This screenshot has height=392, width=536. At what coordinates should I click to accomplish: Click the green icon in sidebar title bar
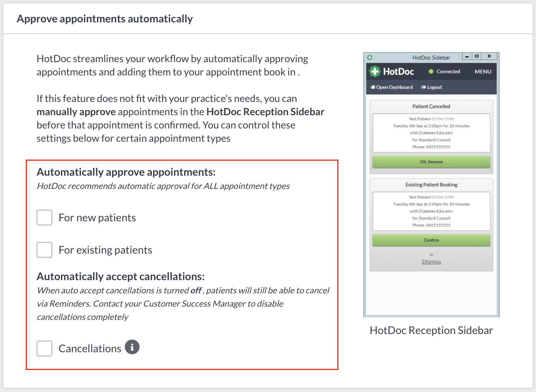click(369, 58)
